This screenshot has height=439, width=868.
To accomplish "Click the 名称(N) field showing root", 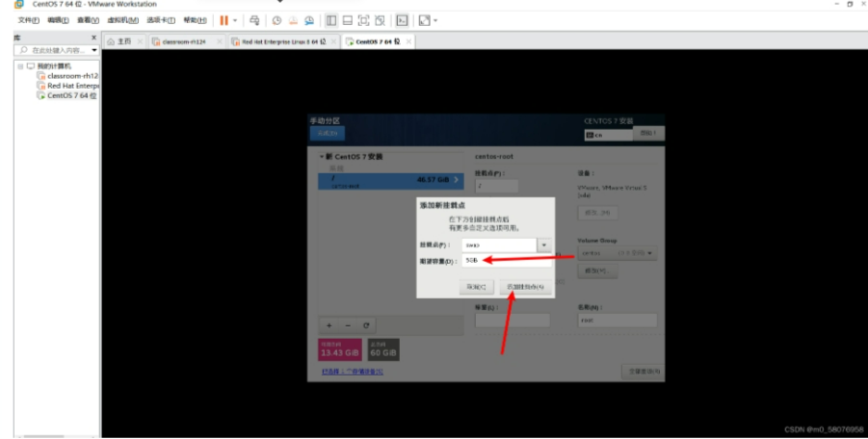I will [618, 321].
